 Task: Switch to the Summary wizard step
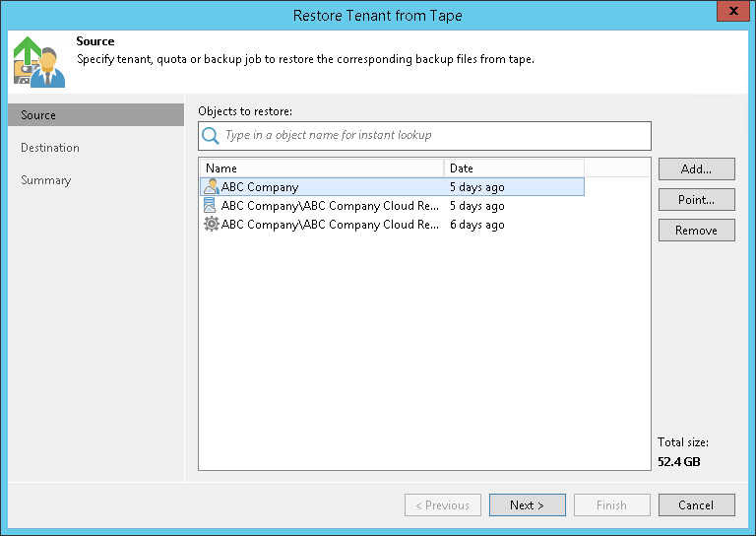click(x=46, y=180)
